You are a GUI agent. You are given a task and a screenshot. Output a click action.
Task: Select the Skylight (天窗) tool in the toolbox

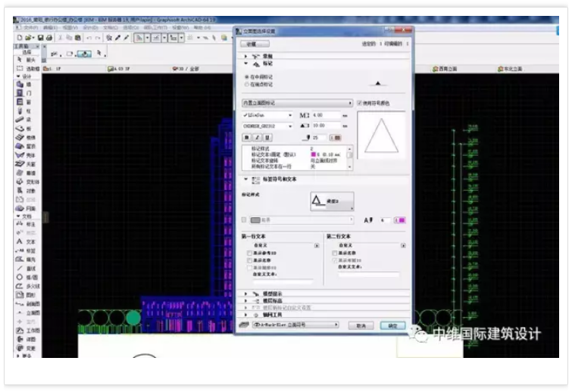(26, 164)
